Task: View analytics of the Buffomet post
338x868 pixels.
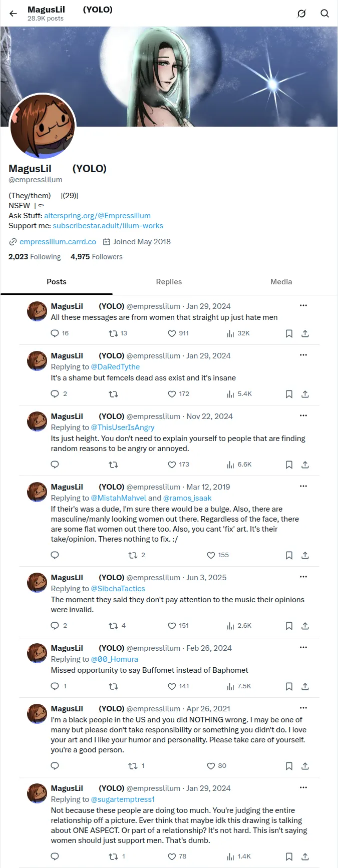Action: (x=239, y=686)
